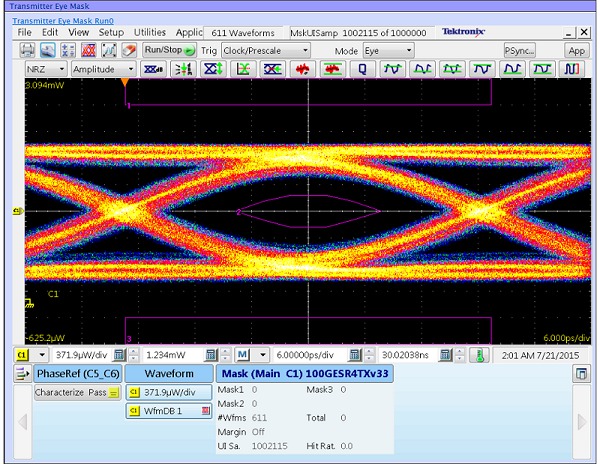
Task: Open the Setup menu
Action: point(111,32)
